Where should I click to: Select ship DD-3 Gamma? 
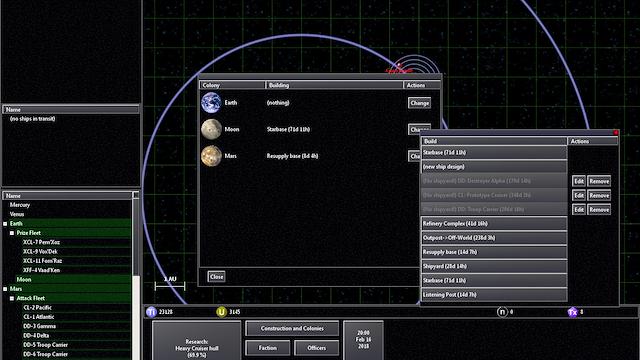point(40,326)
